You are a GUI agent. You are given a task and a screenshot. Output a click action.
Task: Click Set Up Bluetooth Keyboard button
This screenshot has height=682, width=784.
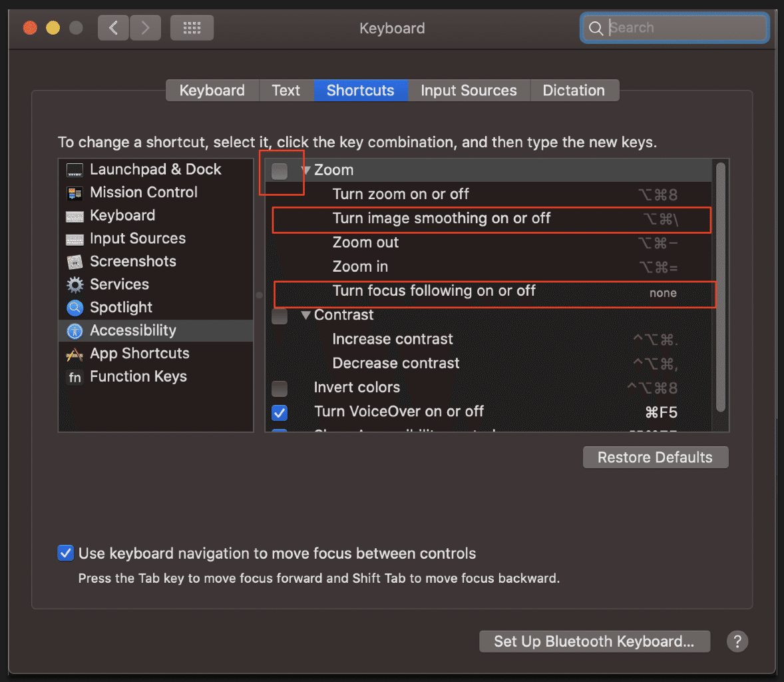[x=594, y=641]
